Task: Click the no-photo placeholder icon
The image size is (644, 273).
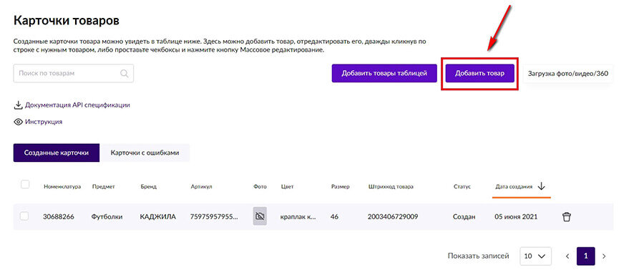Action: tap(260, 216)
